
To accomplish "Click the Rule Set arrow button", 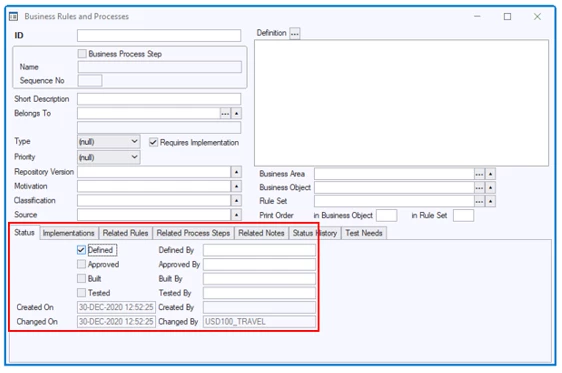I will coord(490,201).
